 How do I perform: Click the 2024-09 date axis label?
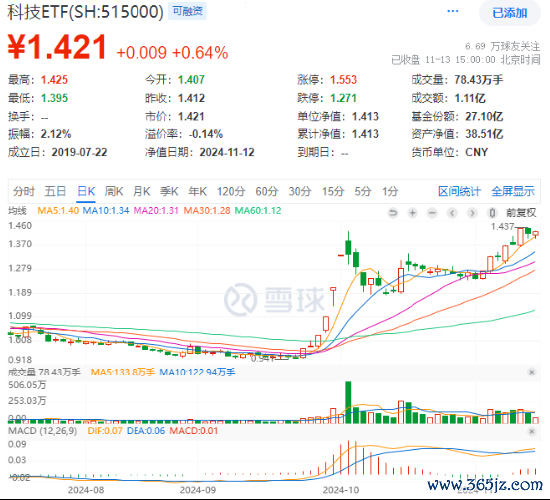tap(197, 490)
